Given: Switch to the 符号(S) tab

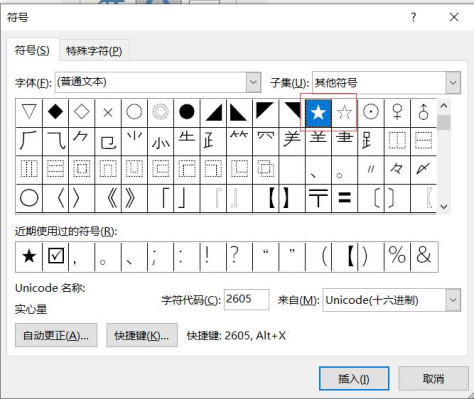Looking at the screenshot, I should [32, 50].
